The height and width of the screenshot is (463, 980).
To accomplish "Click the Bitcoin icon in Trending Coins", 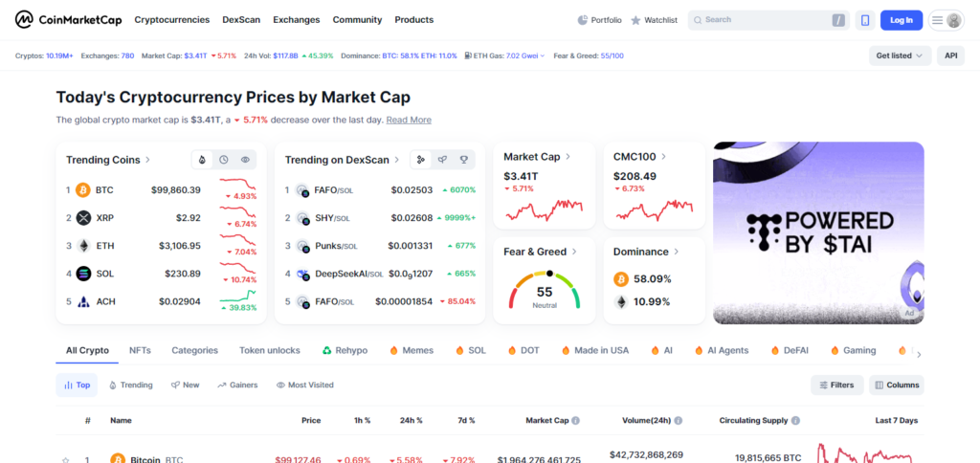I will [83, 190].
